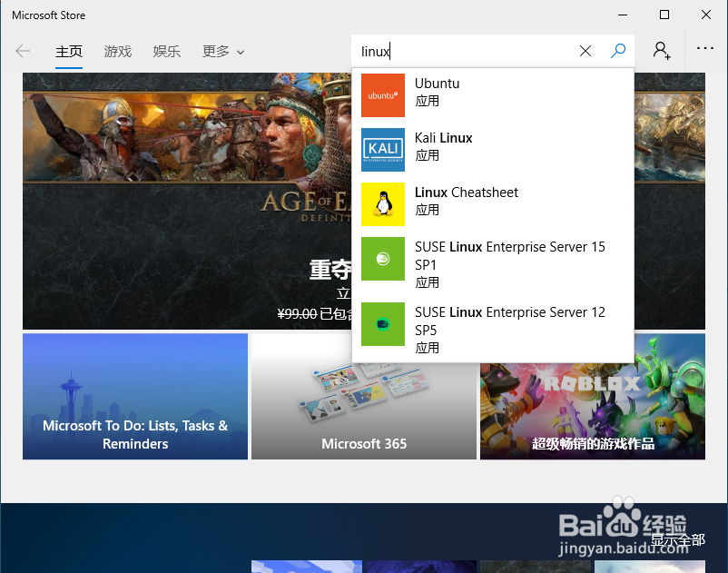Open Microsoft To Do tile
This screenshot has height=573, width=728.
click(x=135, y=397)
